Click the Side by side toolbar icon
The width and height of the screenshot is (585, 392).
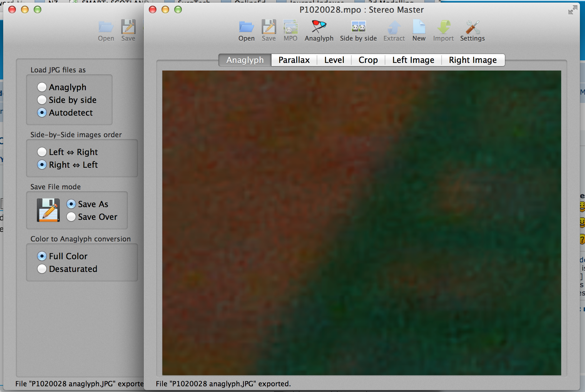coord(358,28)
